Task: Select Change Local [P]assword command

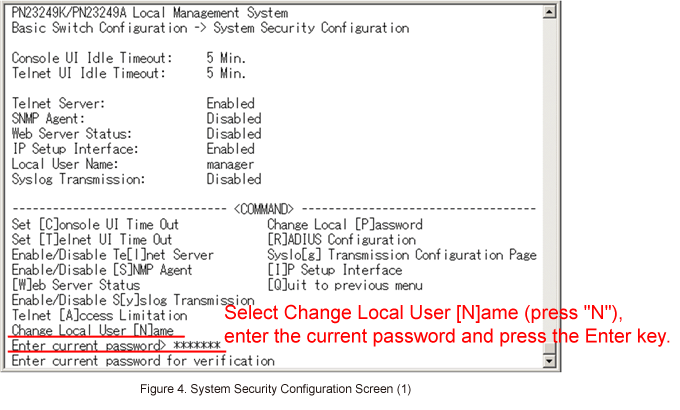Action: click(344, 225)
